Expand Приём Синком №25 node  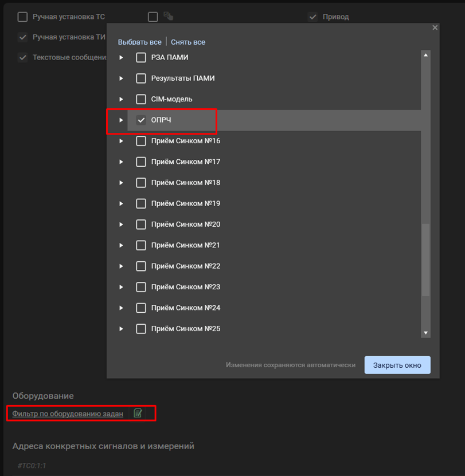coord(121,329)
